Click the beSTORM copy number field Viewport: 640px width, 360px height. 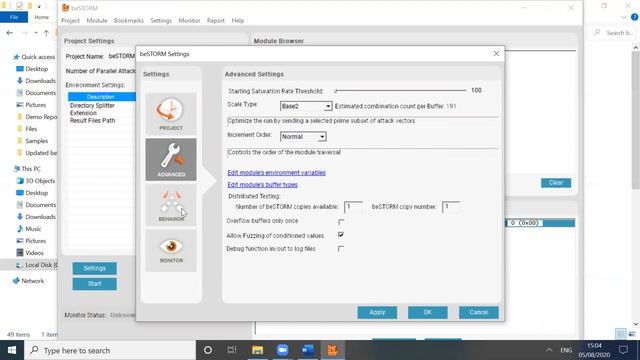coord(451,207)
